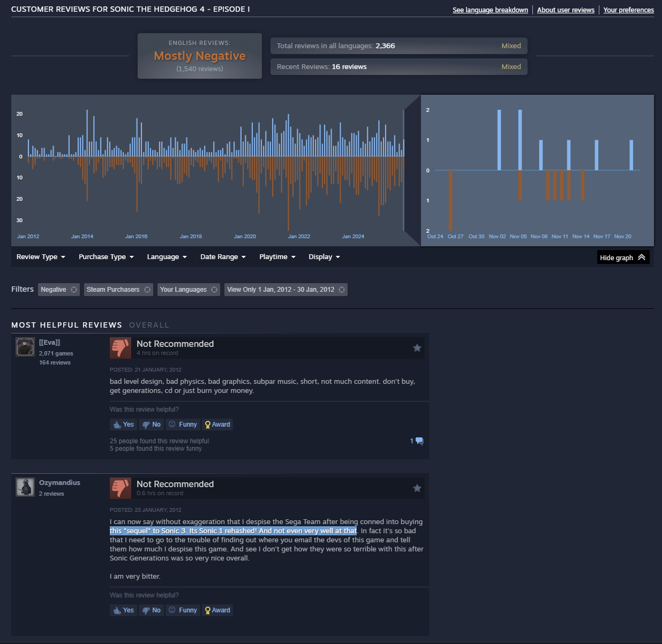The image size is (662, 644).
Task: Give an Award to [[Eva]]'s review
Action: [x=217, y=425]
